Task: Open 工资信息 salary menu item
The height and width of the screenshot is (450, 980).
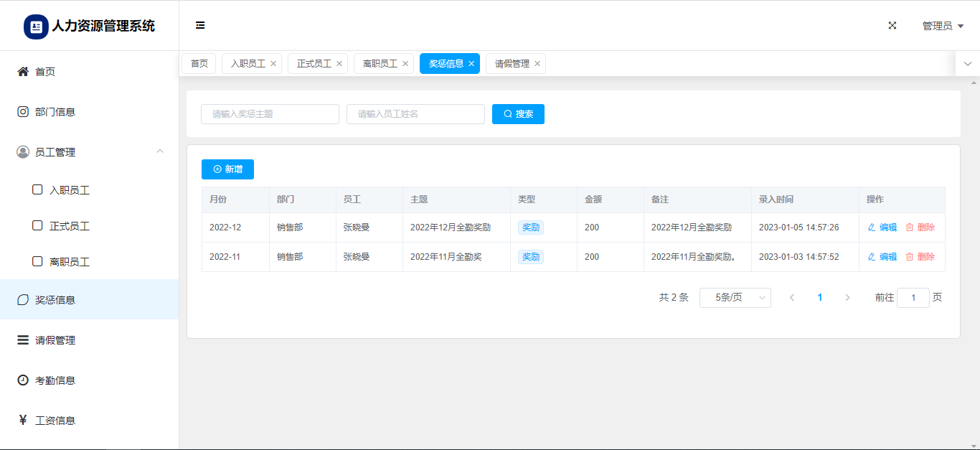Action: coord(55,421)
